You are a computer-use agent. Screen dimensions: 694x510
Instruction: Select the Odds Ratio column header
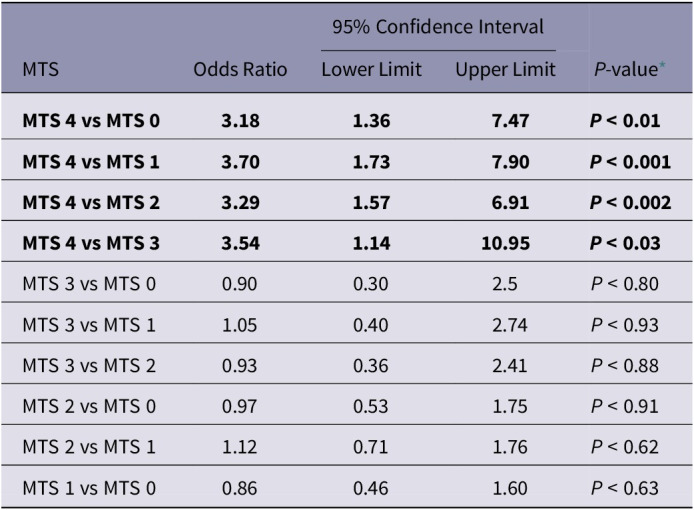click(240, 70)
